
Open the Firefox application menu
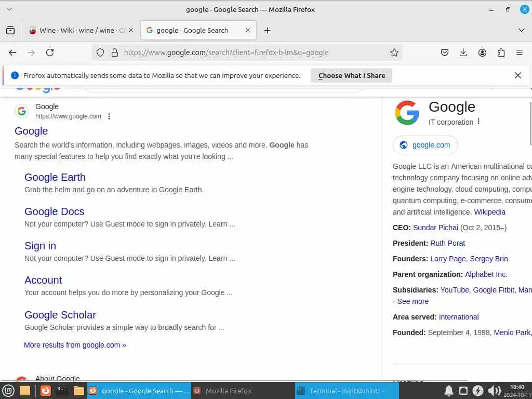point(520,52)
